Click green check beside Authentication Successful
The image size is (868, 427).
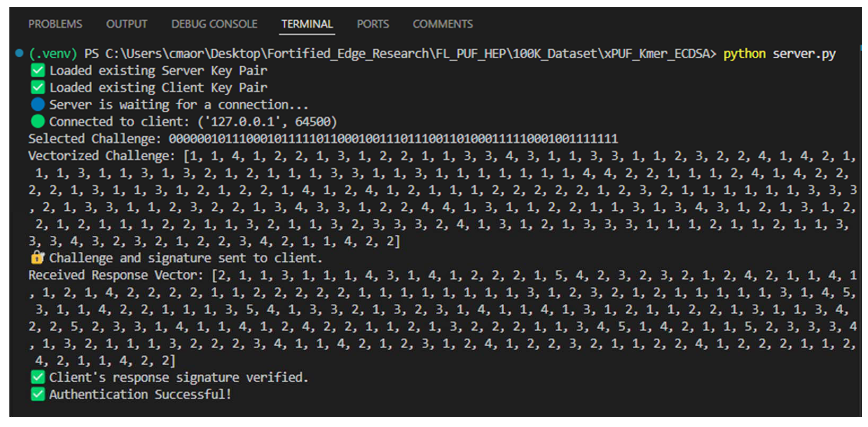(38, 394)
